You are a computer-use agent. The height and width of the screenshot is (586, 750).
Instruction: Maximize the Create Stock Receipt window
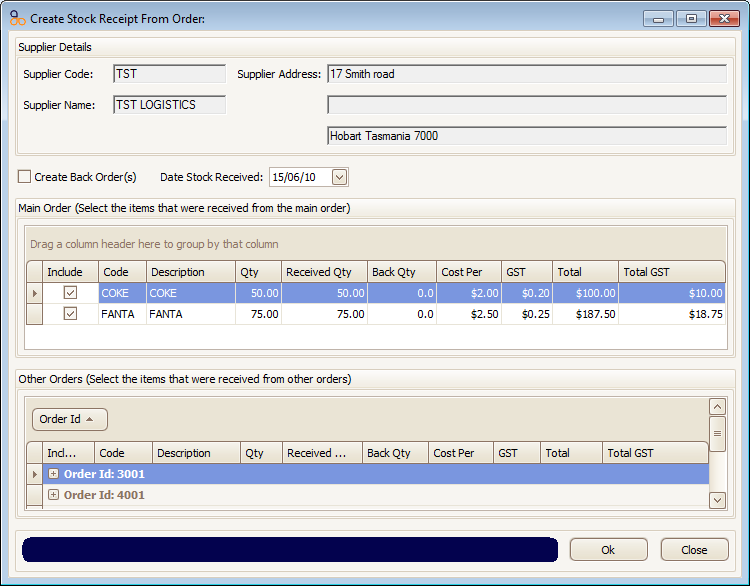[x=691, y=19]
